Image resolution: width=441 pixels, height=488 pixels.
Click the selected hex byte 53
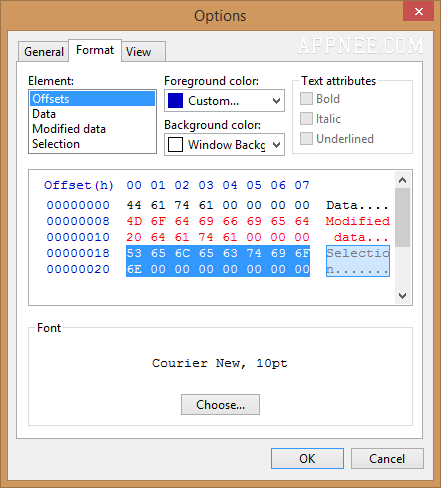[x=134, y=253]
